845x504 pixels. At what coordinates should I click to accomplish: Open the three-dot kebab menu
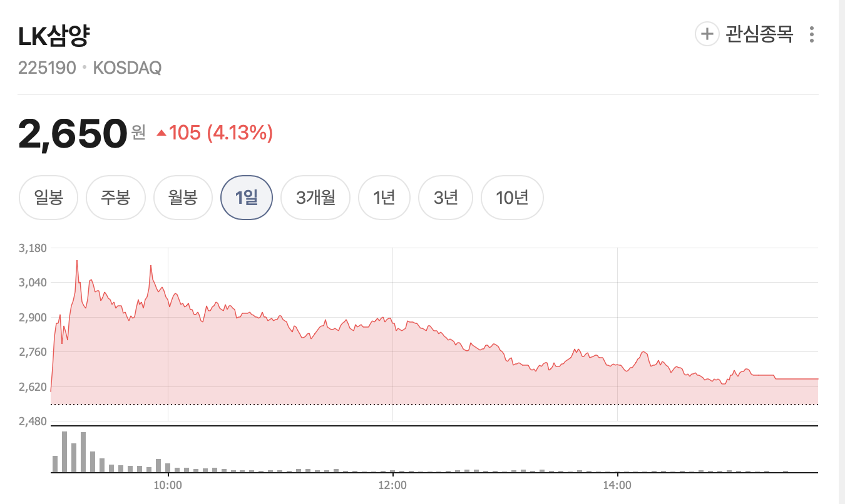(x=811, y=34)
